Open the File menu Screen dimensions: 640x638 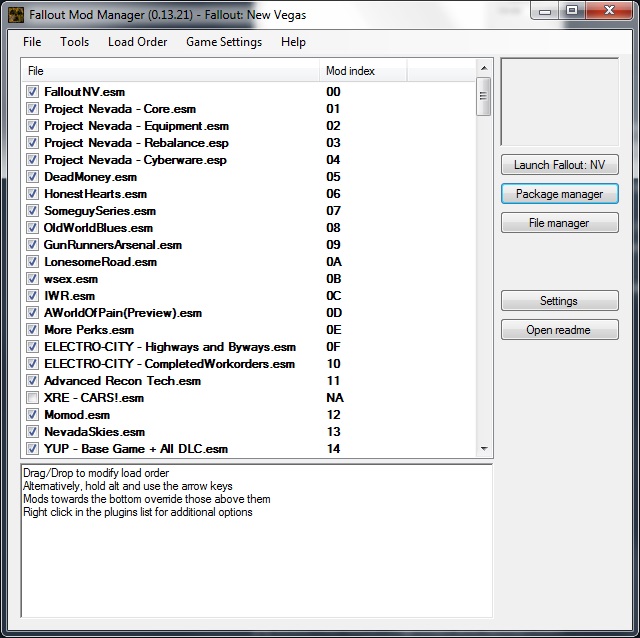(x=32, y=42)
